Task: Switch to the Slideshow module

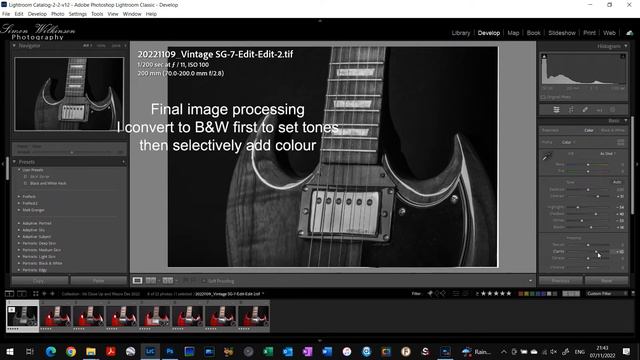Action: [562, 33]
